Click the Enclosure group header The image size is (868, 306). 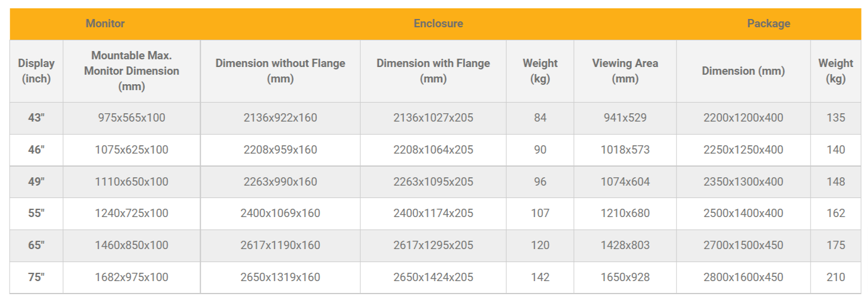pos(438,24)
